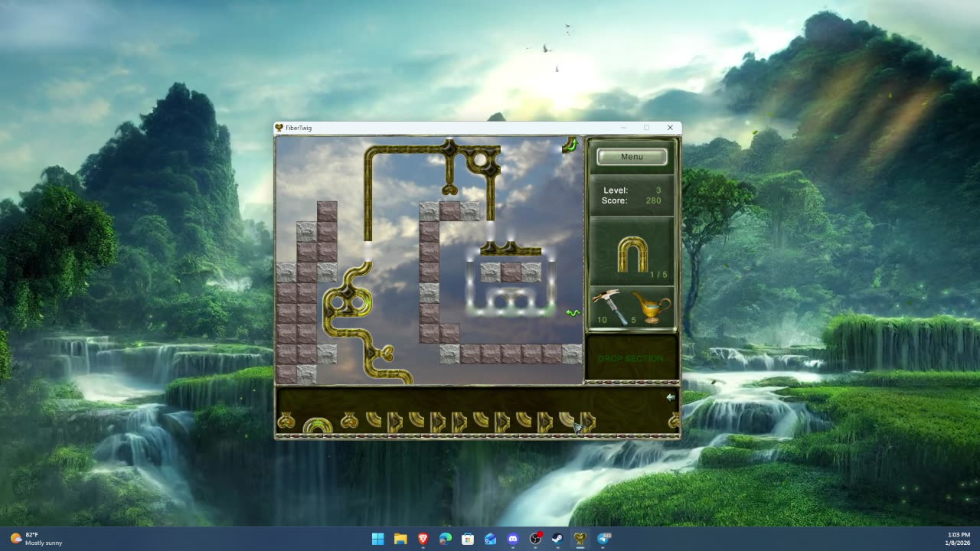The height and width of the screenshot is (551, 980).
Task: Click the double-ring pipe piece on left
Action: [x=348, y=304]
